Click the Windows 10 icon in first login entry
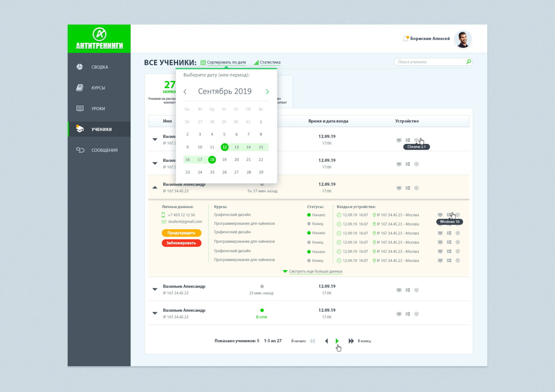555x392 pixels. (449, 215)
